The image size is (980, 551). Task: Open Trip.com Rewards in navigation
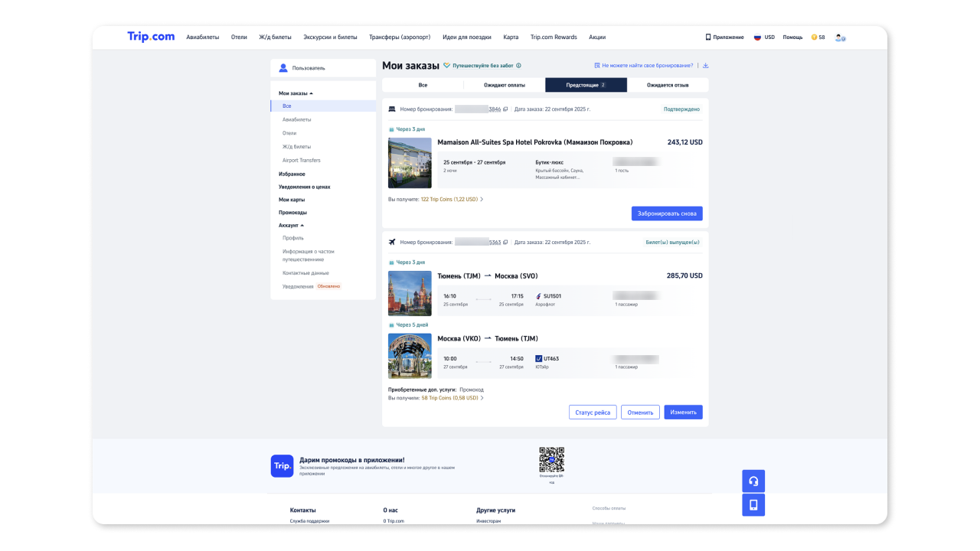[554, 37]
